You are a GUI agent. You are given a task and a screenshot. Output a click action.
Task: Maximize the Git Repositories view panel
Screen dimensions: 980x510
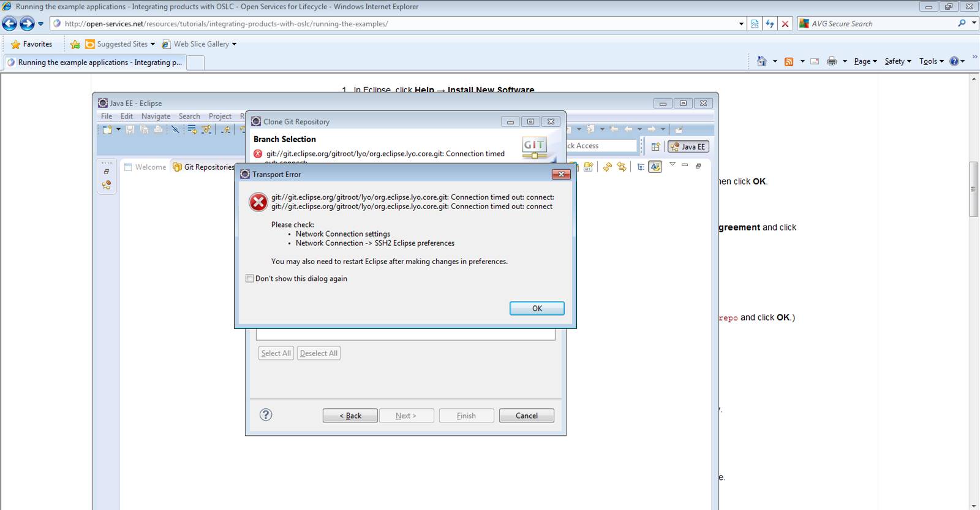coord(698,166)
